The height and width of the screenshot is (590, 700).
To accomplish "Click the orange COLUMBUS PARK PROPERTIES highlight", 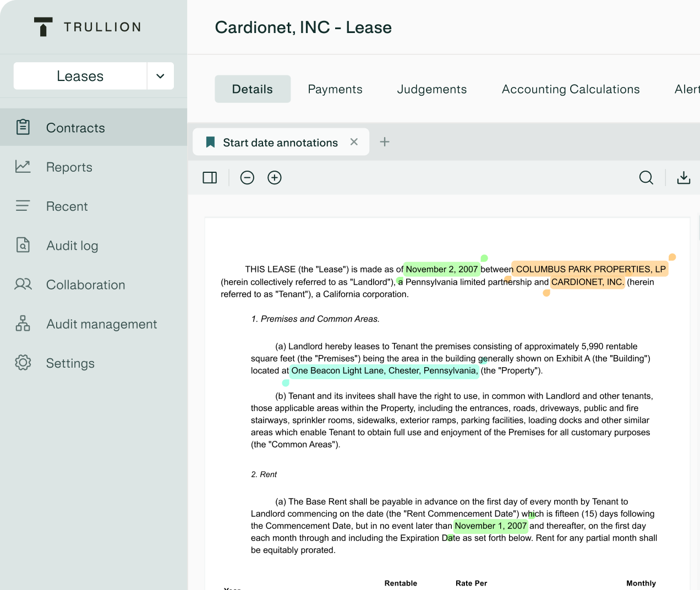I will pos(590,269).
